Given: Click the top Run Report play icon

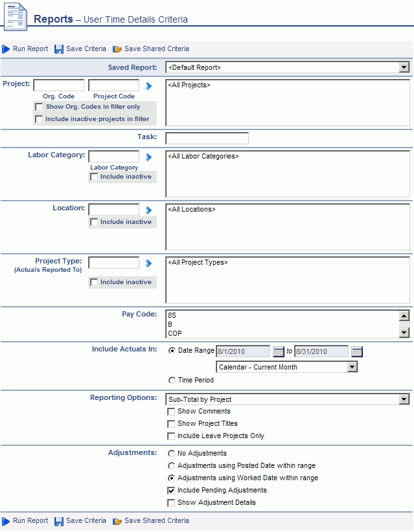Looking at the screenshot, I should 6,49.
